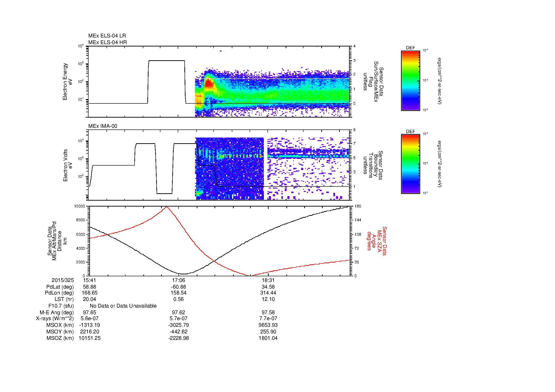Image resolution: width=555 pixels, height=392 pixels.
Task: Click the MSOX value 9653.93
Action: click(x=268, y=325)
